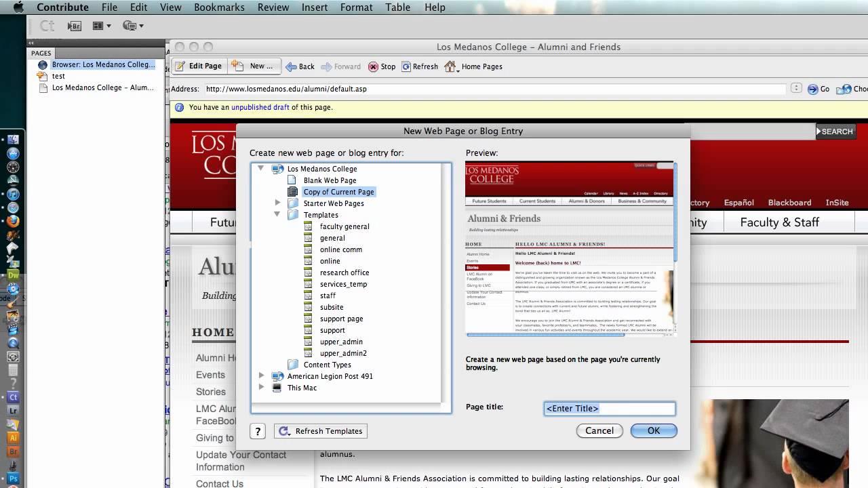Open the site connections dropdown in toolbar
Image resolution: width=868 pixels, height=488 pixels.
click(x=133, y=26)
